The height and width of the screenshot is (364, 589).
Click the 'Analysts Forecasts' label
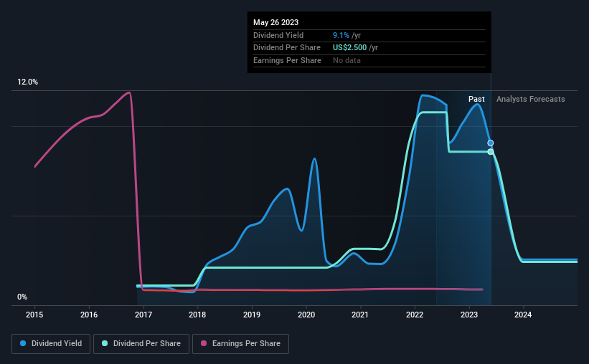(x=530, y=99)
